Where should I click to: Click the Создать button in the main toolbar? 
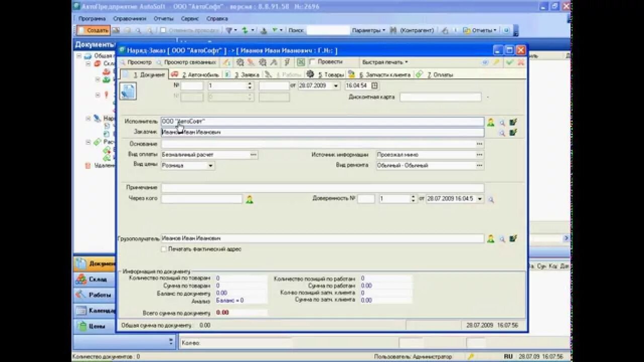pos(94,30)
